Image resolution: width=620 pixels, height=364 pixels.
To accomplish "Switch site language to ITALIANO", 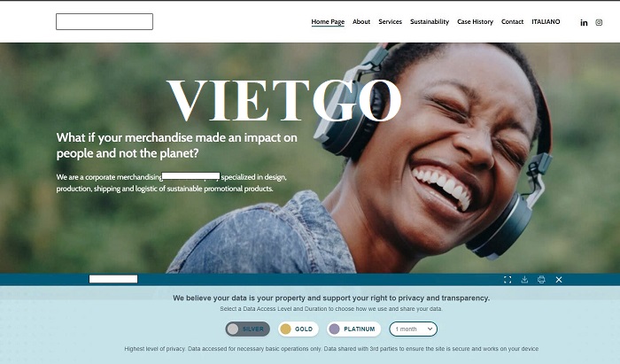I will coord(546,22).
